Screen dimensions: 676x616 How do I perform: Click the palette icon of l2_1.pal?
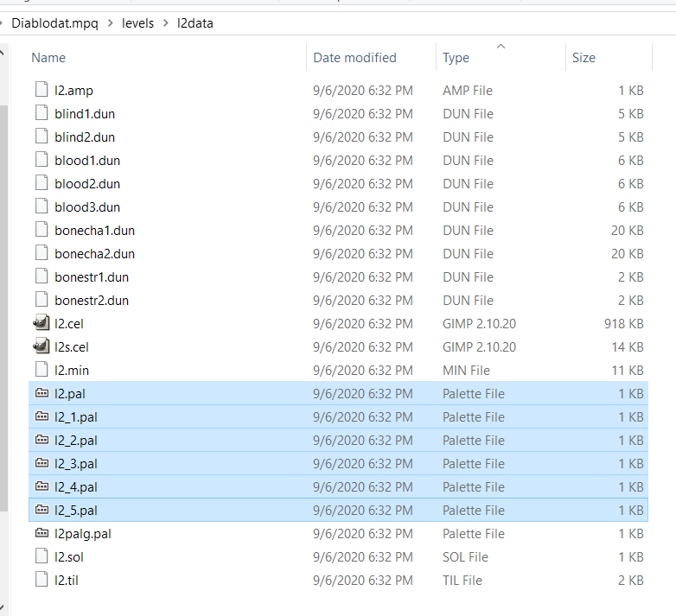pyautogui.click(x=41, y=416)
